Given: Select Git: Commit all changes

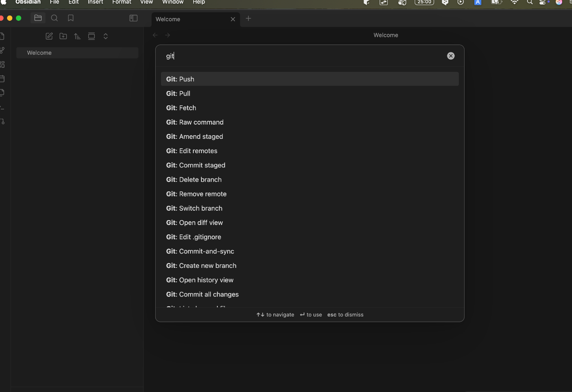Looking at the screenshot, I should [x=310, y=294].
